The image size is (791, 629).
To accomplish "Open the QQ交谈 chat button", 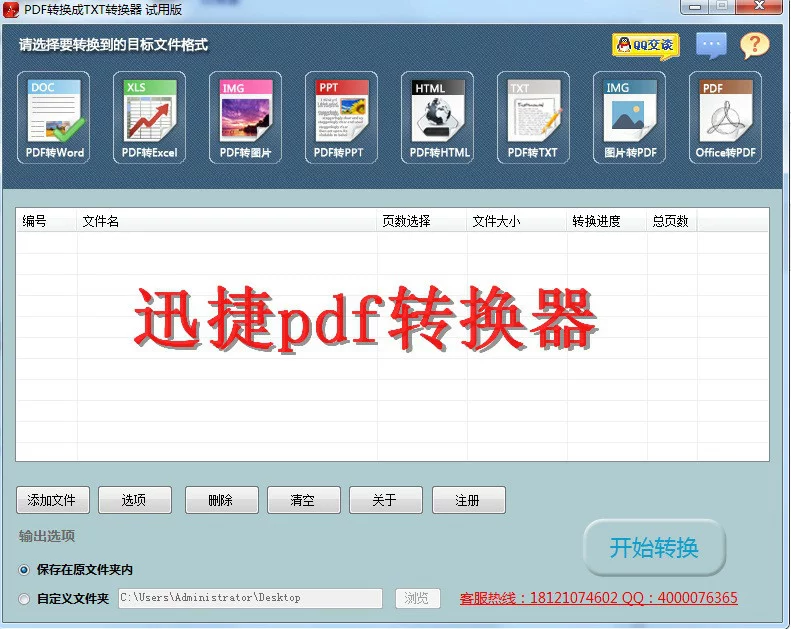I will point(646,46).
